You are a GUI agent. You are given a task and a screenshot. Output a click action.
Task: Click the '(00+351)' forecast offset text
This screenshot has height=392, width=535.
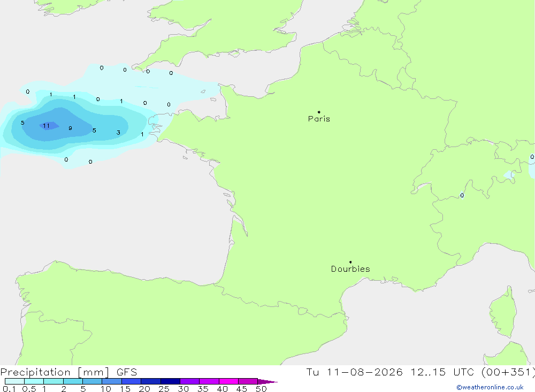pyautogui.click(x=508, y=372)
